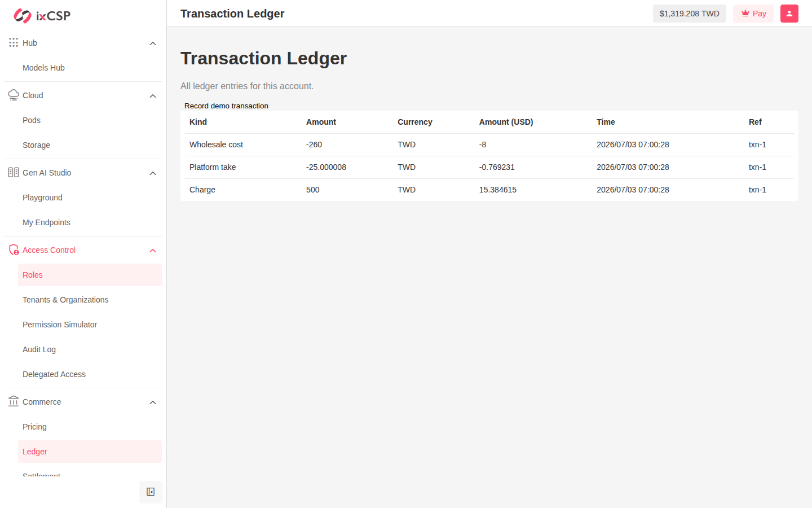Viewport: 812px width, 508px height.
Task: Click the $1,319.208 TWD balance
Action: pyautogui.click(x=690, y=14)
